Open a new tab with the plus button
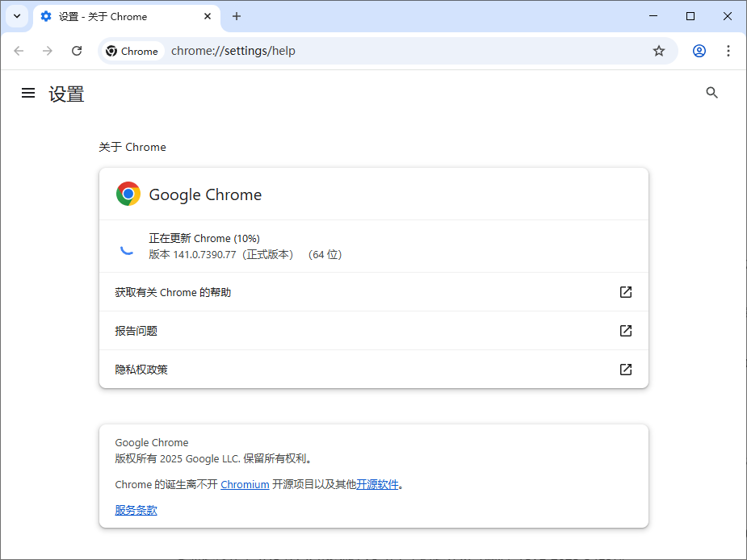Screen dimensions: 747x560 click(x=234, y=16)
